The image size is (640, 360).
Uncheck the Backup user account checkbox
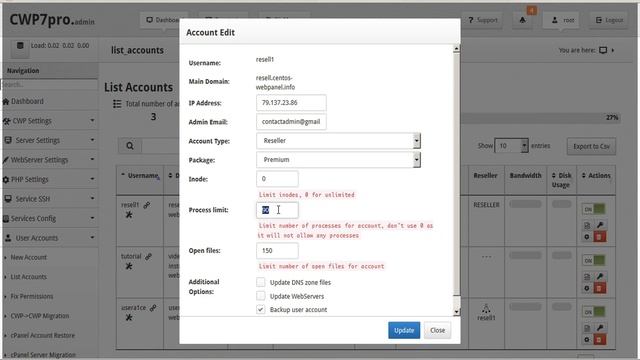point(260,309)
